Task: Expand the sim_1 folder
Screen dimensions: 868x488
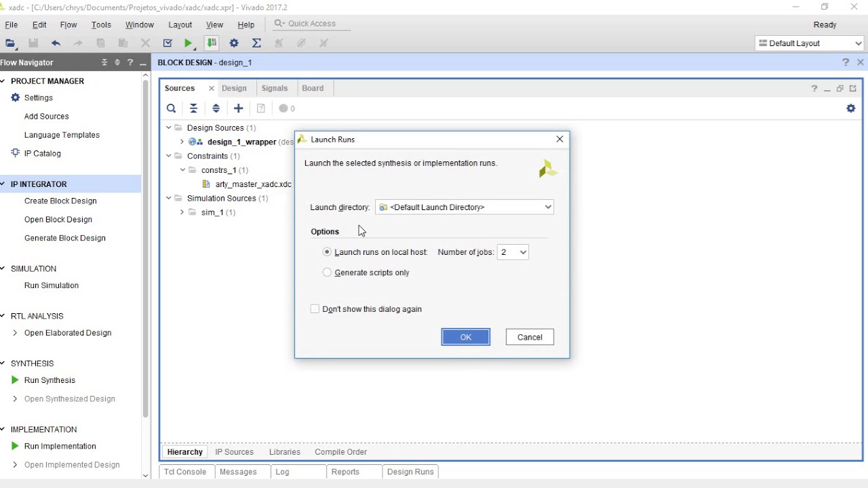Action: 182,212
